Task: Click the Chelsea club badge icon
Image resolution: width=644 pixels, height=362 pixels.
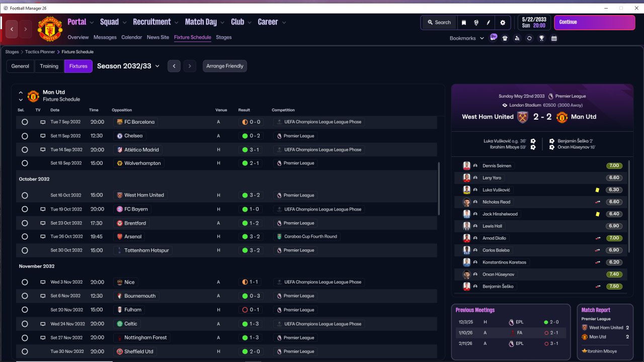Action: click(120, 136)
